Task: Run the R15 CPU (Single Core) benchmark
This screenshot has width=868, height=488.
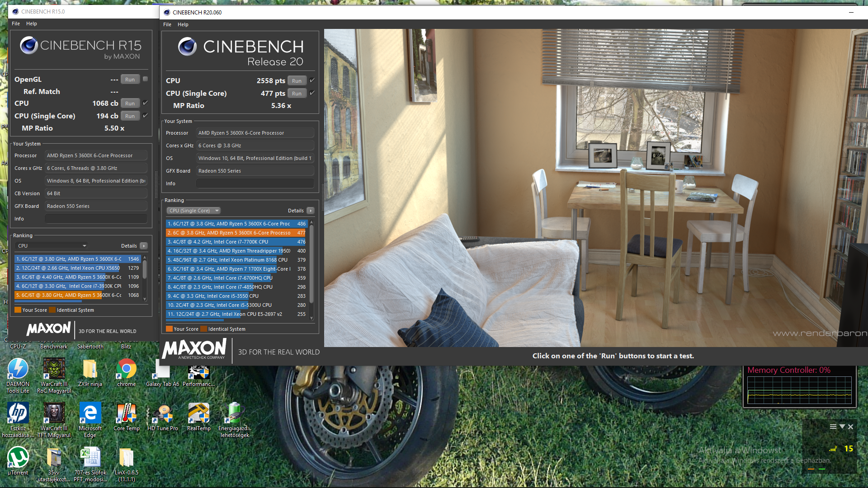Action: [x=130, y=116]
